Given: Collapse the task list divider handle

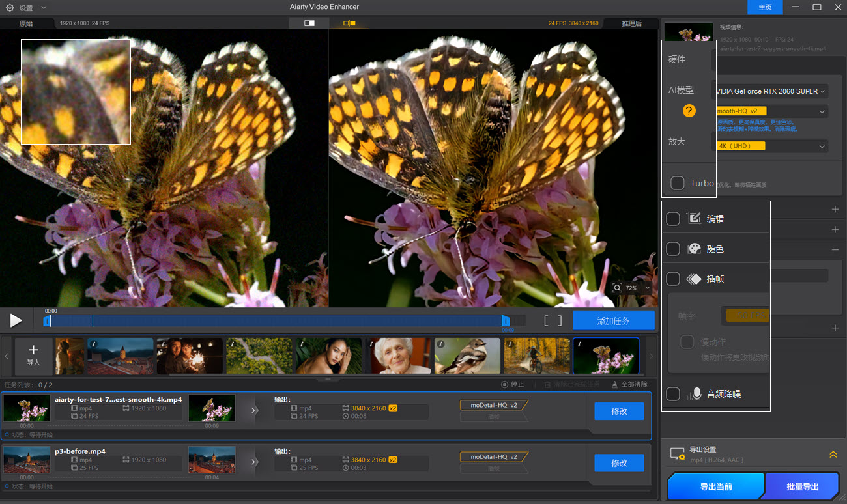Looking at the screenshot, I should 328,379.
